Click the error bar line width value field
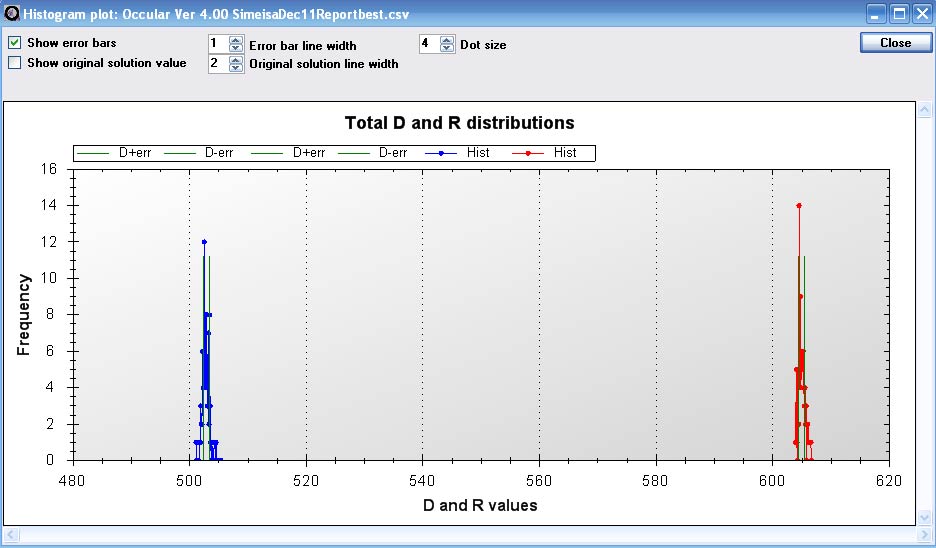This screenshot has height=548, width=936. 219,44
